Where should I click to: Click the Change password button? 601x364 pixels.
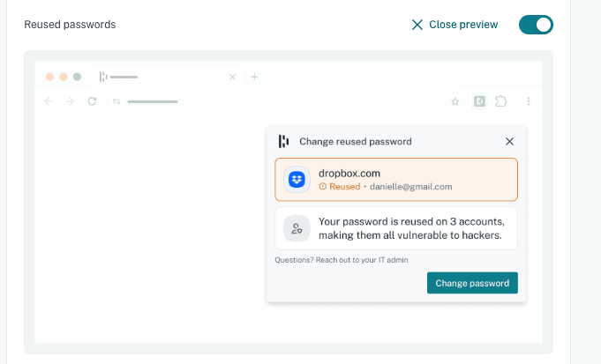coord(472,283)
